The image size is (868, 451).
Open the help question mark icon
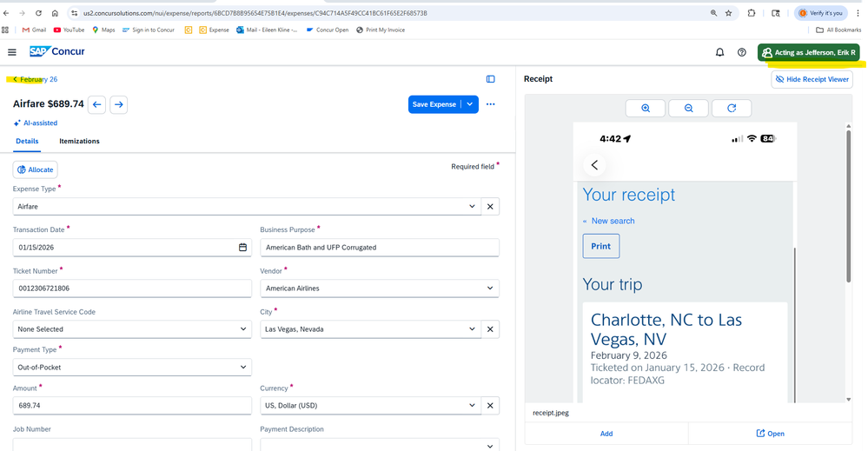point(742,52)
